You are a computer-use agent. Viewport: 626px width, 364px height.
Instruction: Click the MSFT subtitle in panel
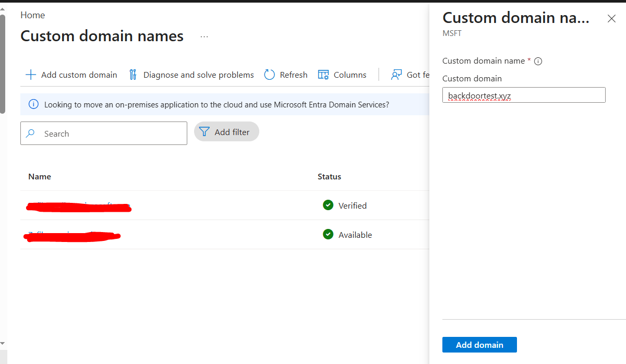pos(452,33)
